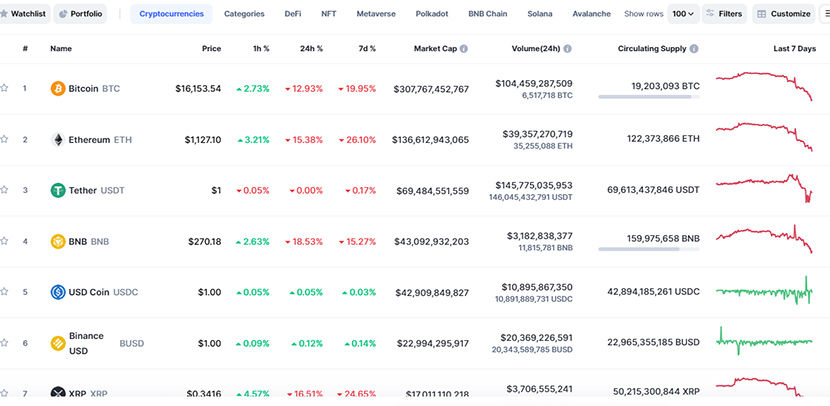Click BNB price $270.18
This screenshot has width=830, height=406.
click(x=204, y=241)
